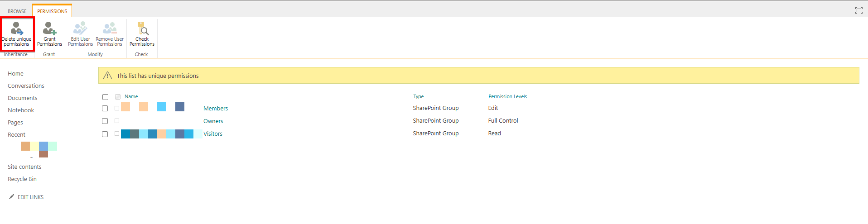Navigate to Documents in left navigation
868x224 pixels.
[x=23, y=98]
